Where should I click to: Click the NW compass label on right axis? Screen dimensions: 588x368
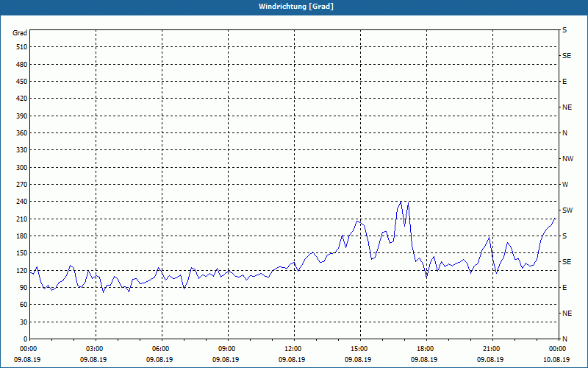567,159
